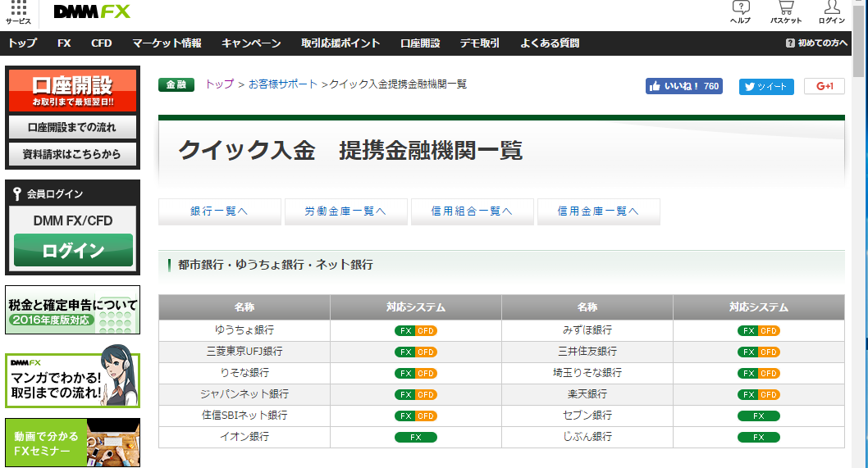Click the DMM FX/CFD login panel label
This screenshot has height=468, width=868.
(72, 220)
